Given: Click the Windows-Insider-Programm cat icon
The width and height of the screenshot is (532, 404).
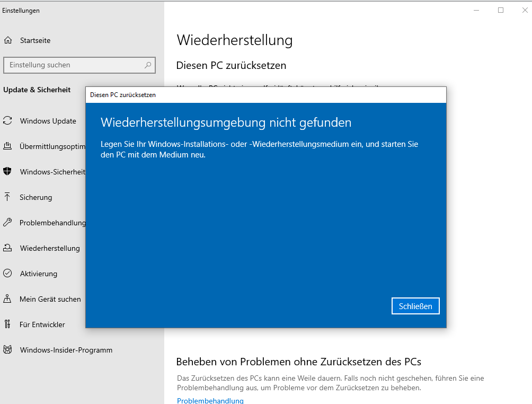Looking at the screenshot, I should point(7,350).
